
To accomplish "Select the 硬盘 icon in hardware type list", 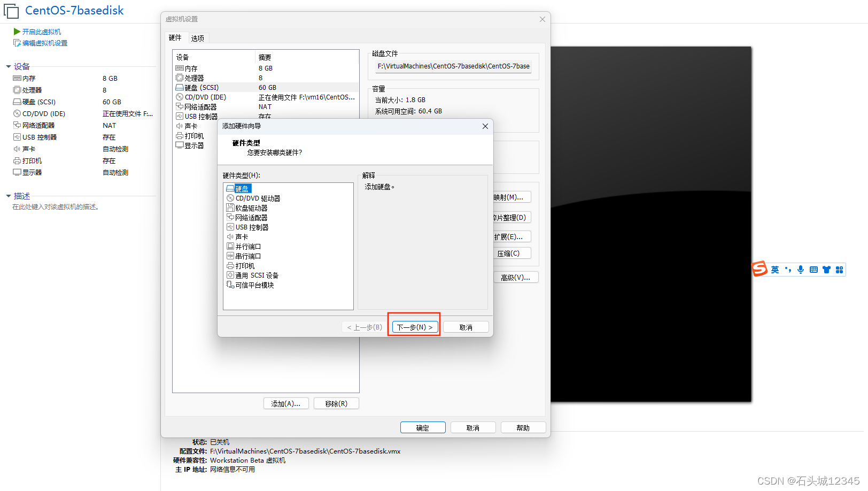I will pyautogui.click(x=230, y=189).
